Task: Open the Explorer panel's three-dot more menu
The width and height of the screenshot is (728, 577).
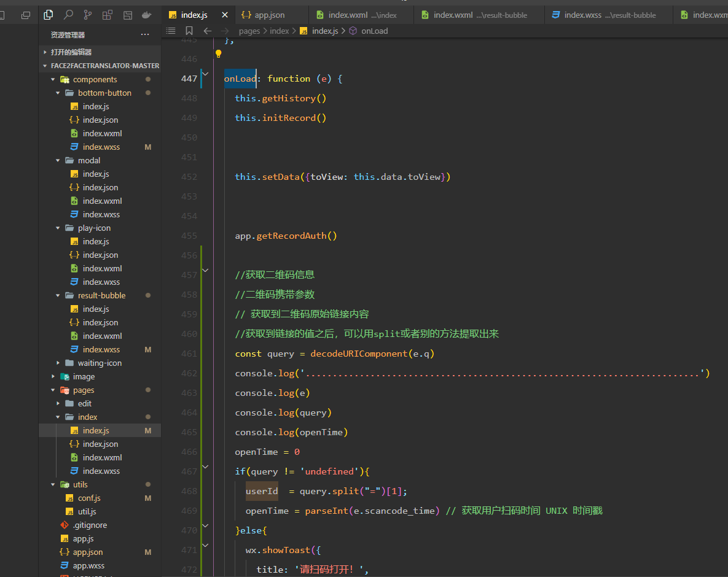Action: click(145, 35)
